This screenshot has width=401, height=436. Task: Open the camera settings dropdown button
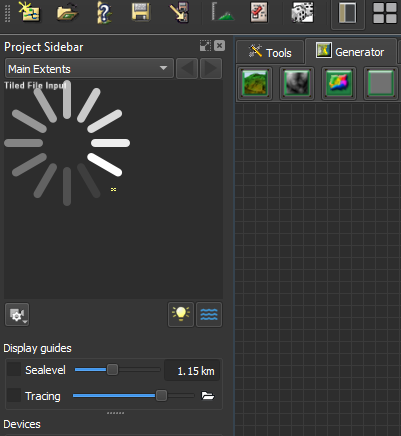coord(17,314)
